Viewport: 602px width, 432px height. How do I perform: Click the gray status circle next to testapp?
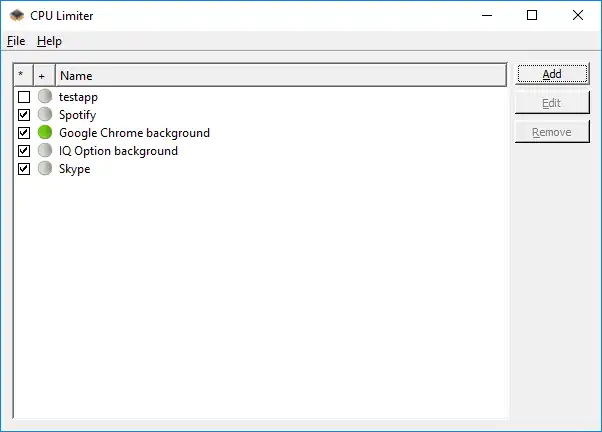(45, 96)
